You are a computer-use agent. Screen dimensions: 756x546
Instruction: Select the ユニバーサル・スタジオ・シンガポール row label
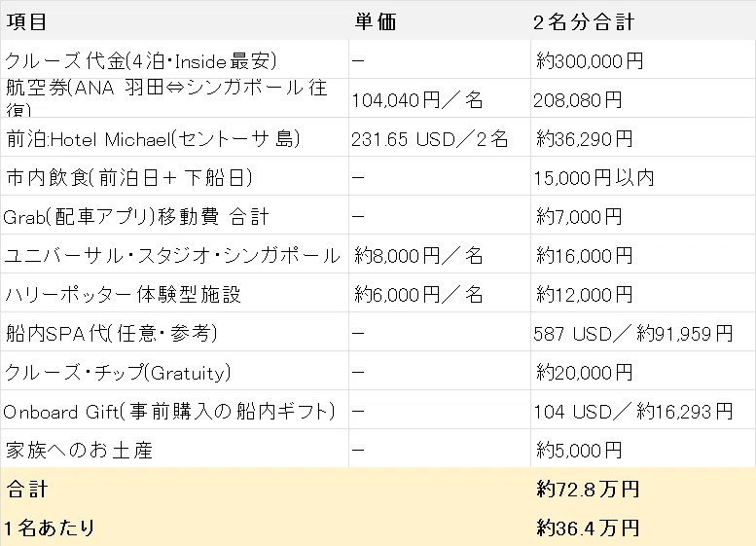[x=172, y=256]
